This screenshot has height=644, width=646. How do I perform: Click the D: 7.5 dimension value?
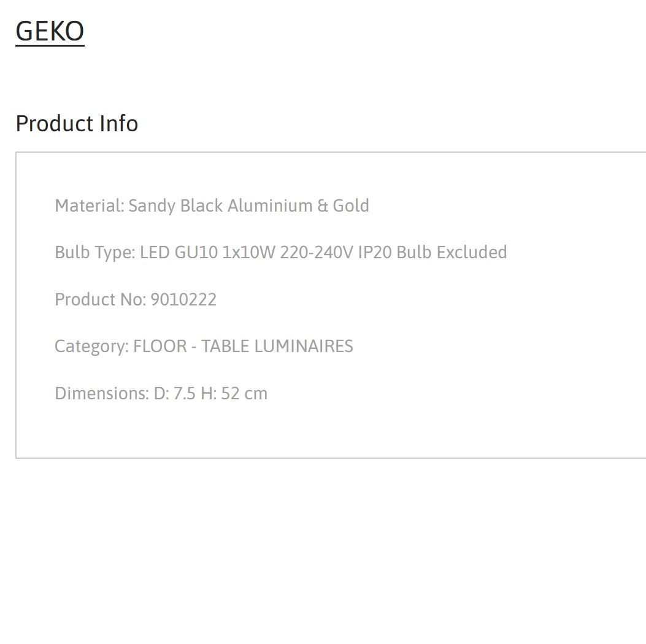175,393
